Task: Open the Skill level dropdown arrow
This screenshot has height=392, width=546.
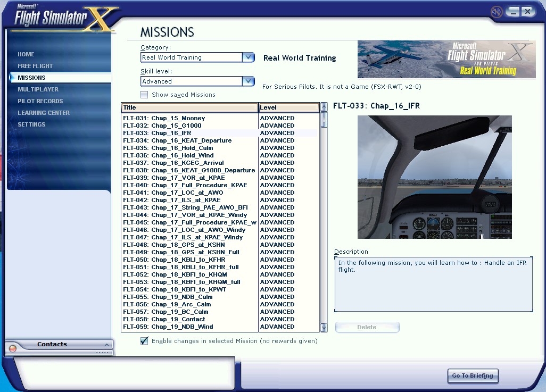Action: pyautogui.click(x=249, y=81)
